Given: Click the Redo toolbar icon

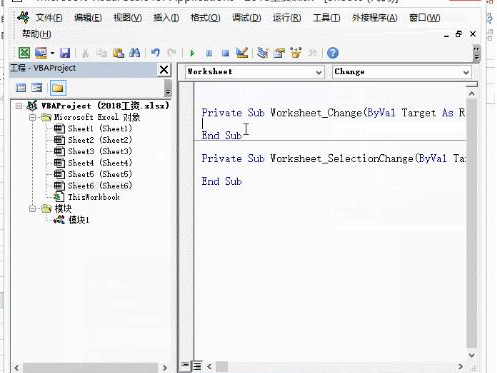Looking at the screenshot, I should (x=172, y=53).
